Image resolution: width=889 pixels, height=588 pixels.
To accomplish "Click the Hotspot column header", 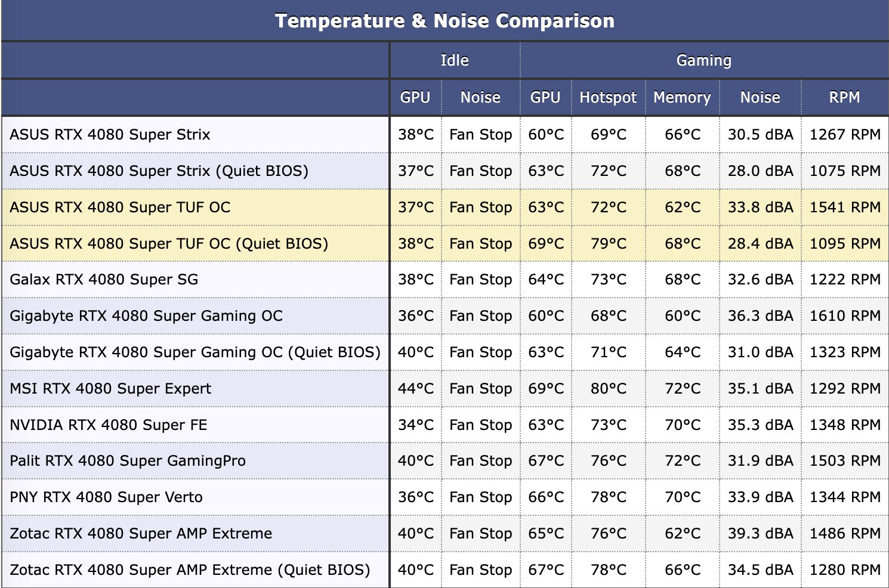I will click(x=608, y=97).
